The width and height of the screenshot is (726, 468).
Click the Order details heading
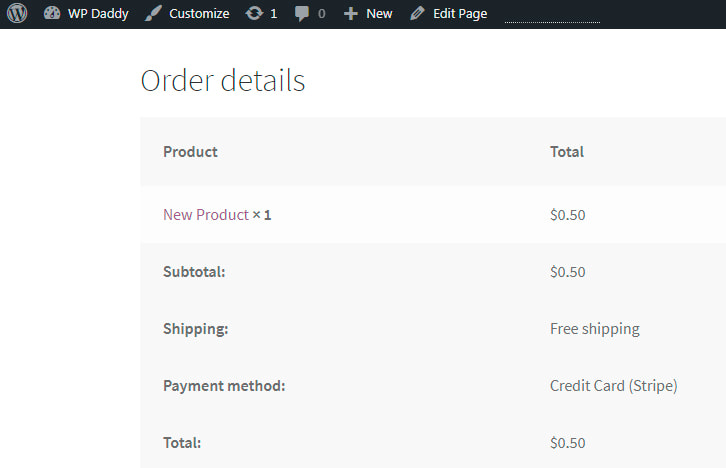tap(223, 81)
